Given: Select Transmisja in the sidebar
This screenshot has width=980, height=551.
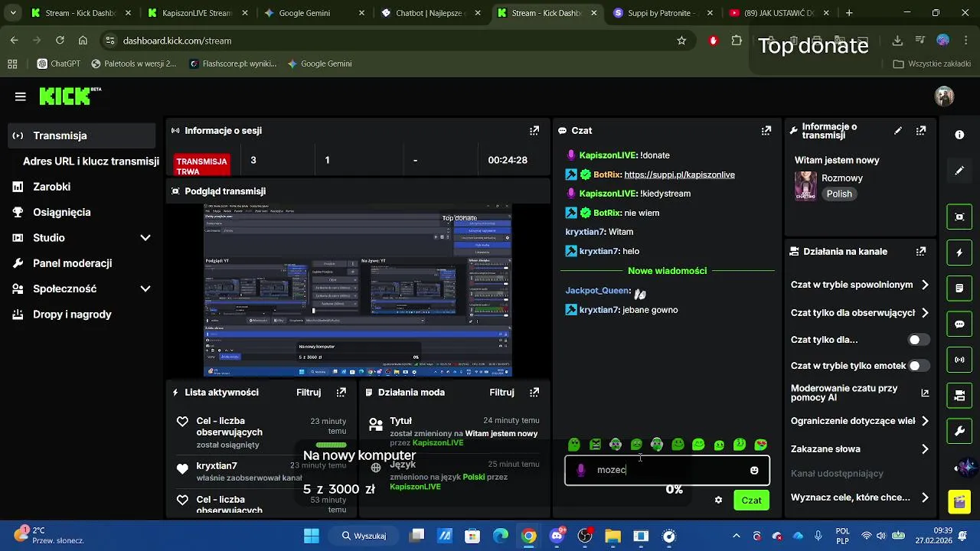Looking at the screenshot, I should tap(82, 135).
